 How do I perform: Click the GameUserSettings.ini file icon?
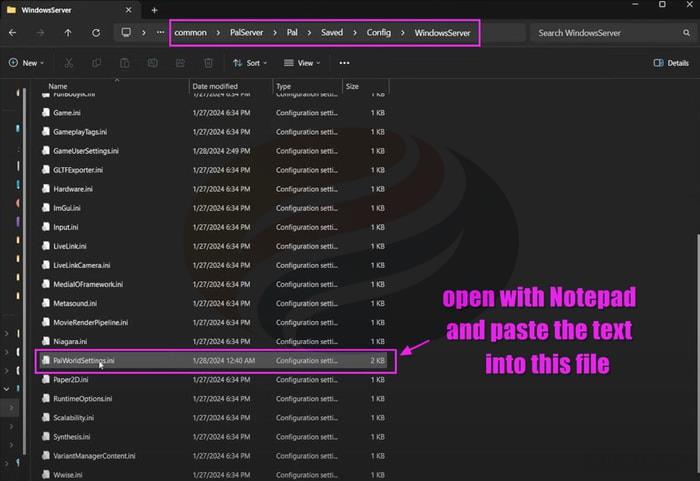pyautogui.click(x=46, y=151)
